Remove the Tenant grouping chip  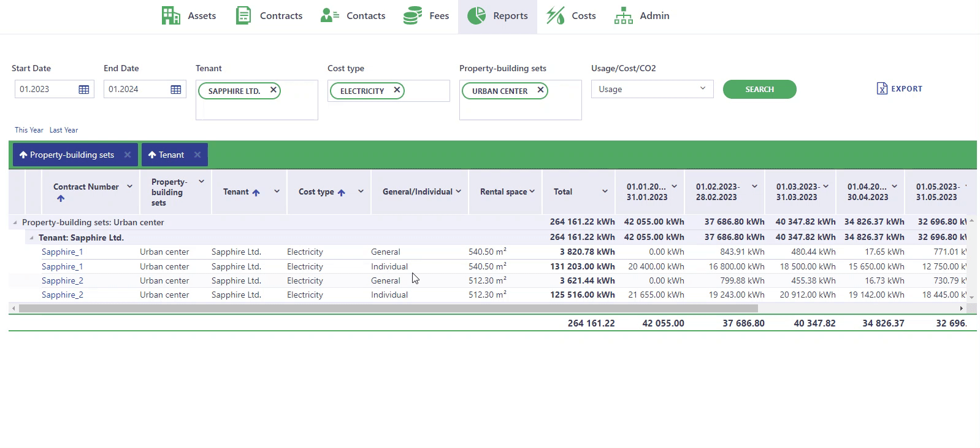[197, 155]
